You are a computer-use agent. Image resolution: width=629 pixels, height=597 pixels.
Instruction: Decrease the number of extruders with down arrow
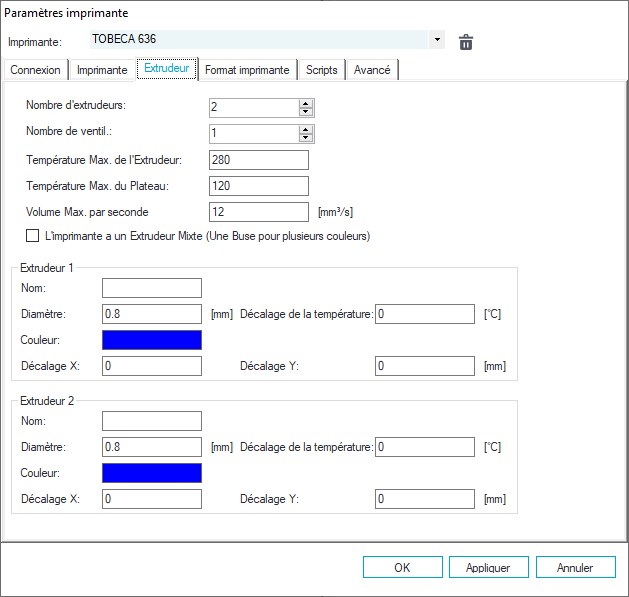coord(306,112)
